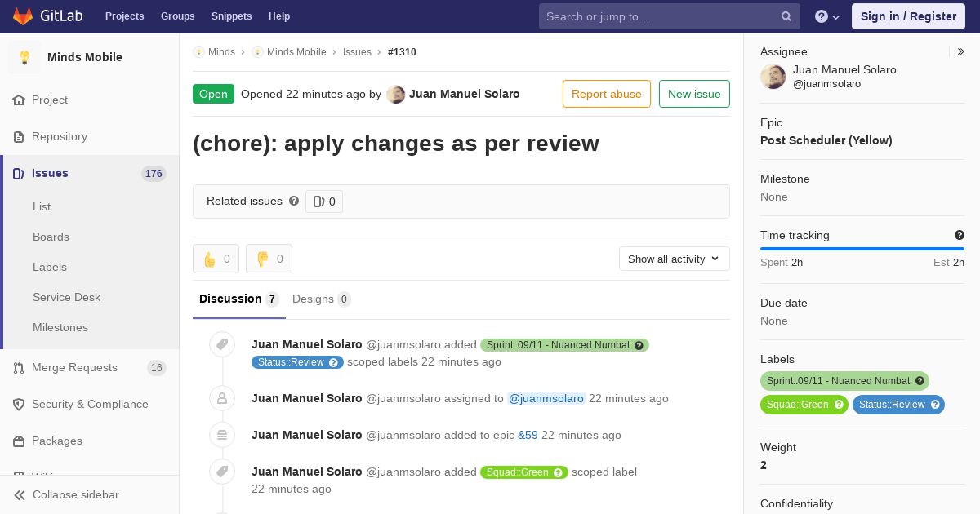980x514 pixels.
Task: Open Snippets from the top bar
Action: point(232,16)
